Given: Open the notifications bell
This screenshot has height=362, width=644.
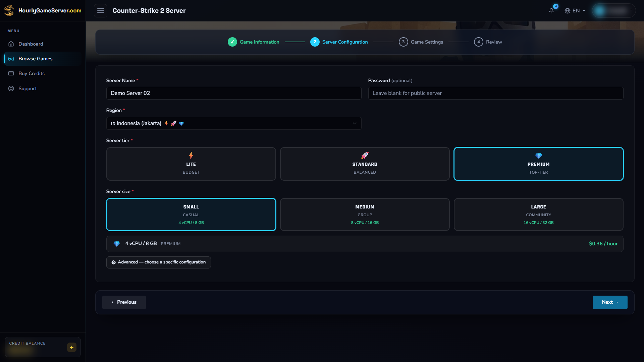Looking at the screenshot, I should click(x=551, y=11).
